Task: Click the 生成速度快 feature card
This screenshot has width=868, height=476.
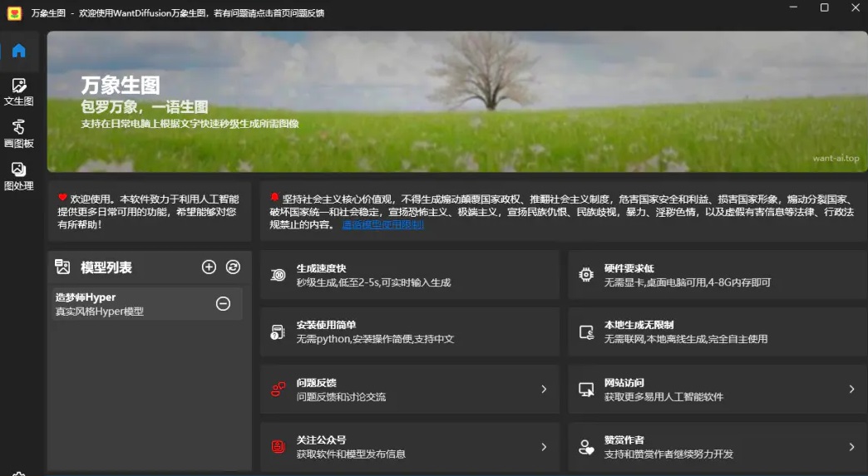Action: (x=409, y=275)
